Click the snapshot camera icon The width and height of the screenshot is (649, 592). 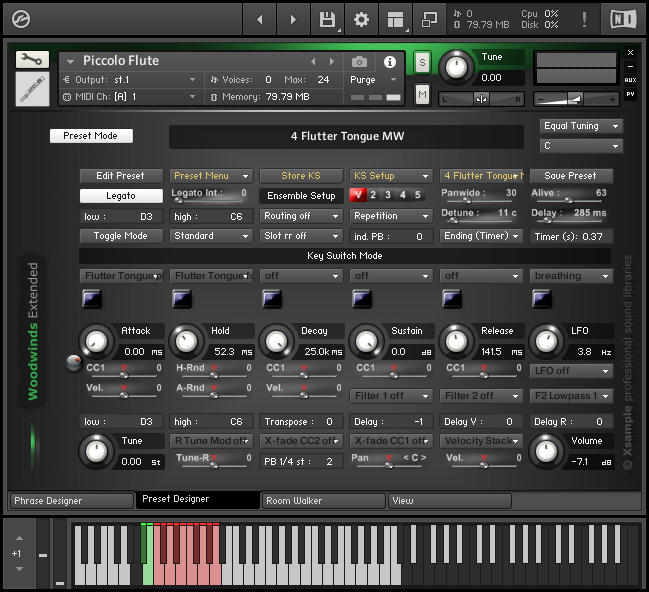click(x=359, y=62)
